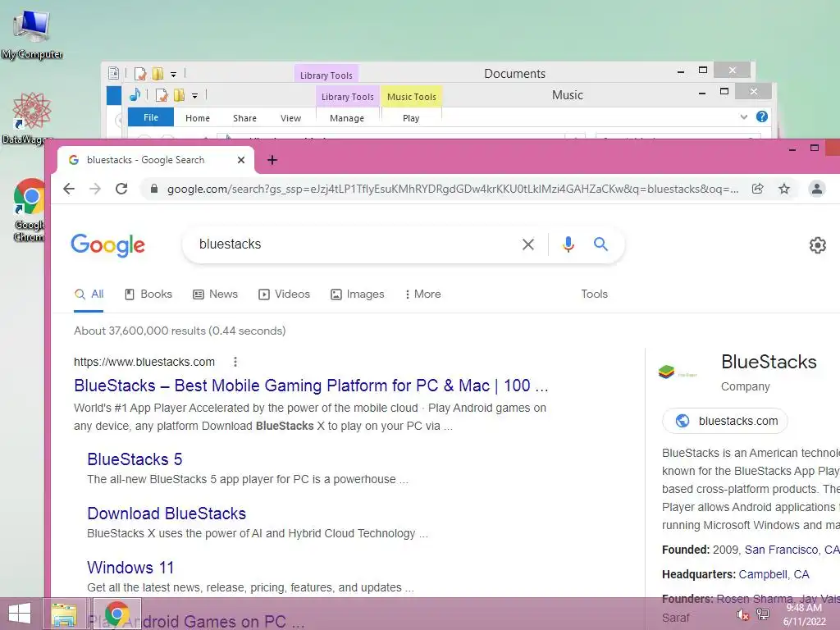Open a new Chrome tab
This screenshot has width=840, height=630.
tap(272, 160)
